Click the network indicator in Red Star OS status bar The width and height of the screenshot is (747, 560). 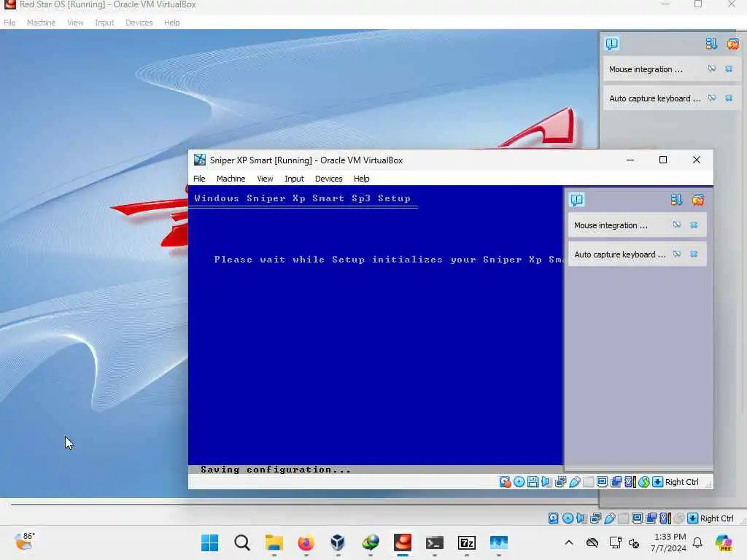pos(595,518)
